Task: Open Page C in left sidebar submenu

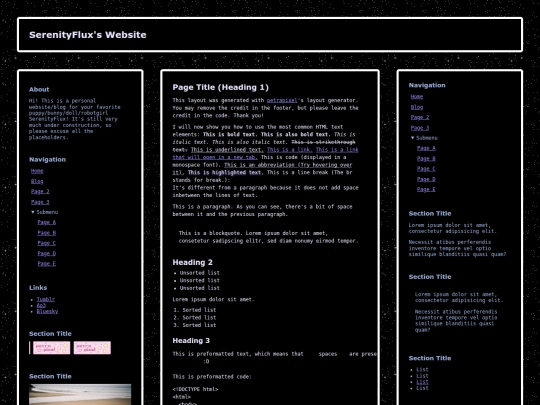Action: (47, 243)
